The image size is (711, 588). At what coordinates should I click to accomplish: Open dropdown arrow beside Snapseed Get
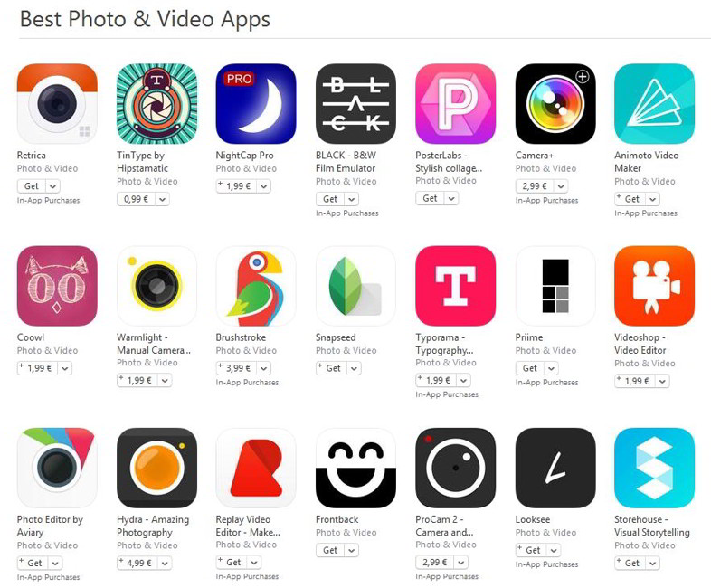(354, 368)
